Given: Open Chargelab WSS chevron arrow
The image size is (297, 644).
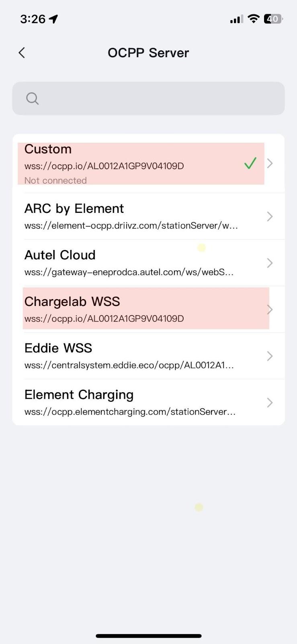Looking at the screenshot, I should click(270, 310).
